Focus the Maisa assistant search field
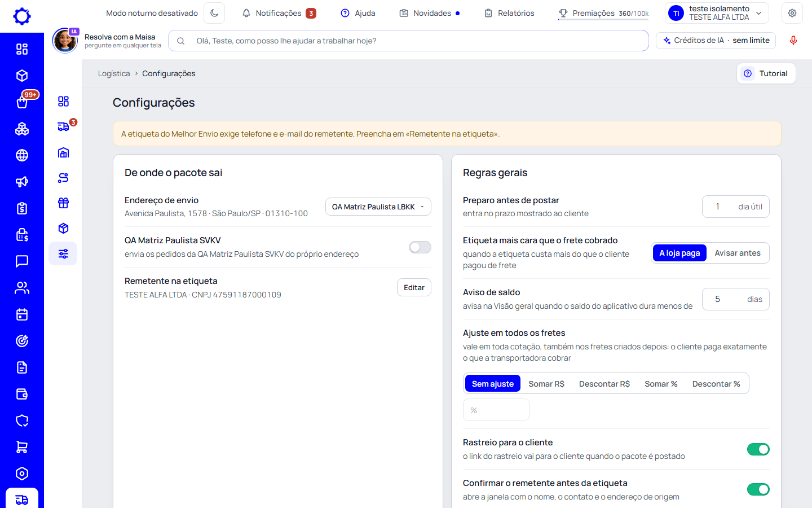The width and height of the screenshot is (812, 508). coord(408,41)
